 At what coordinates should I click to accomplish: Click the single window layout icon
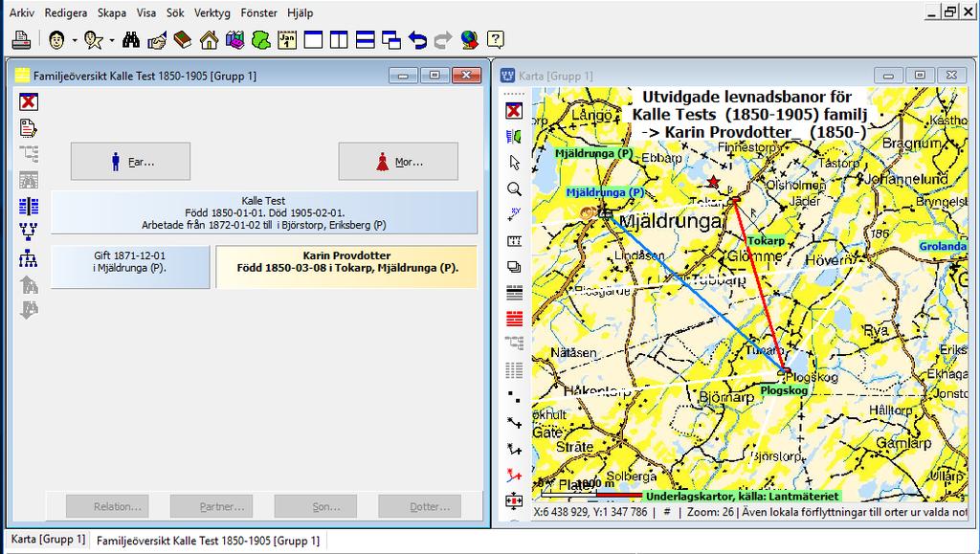point(313,40)
